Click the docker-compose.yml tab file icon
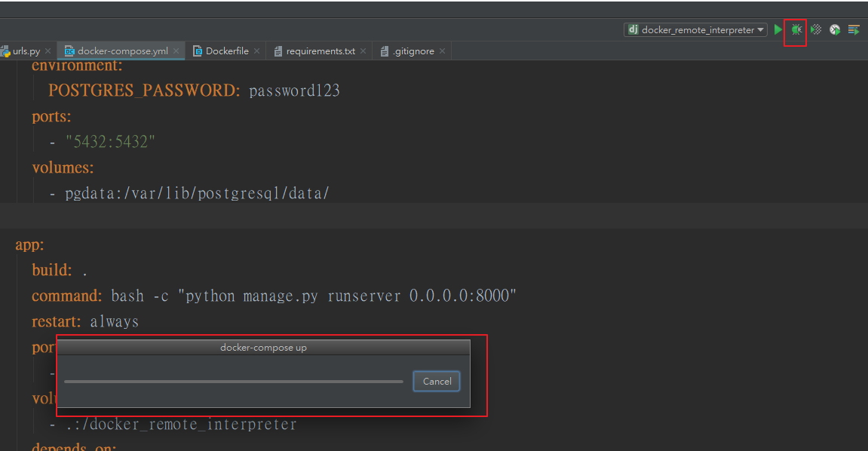The height and width of the screenshot is (451, 868). click(x=69, y=51)
